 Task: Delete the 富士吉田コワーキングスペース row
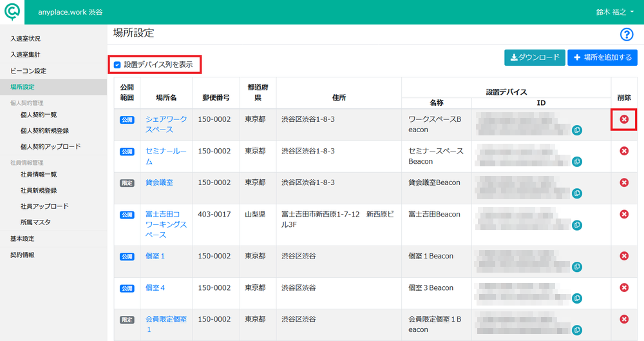tap(624, 214)
